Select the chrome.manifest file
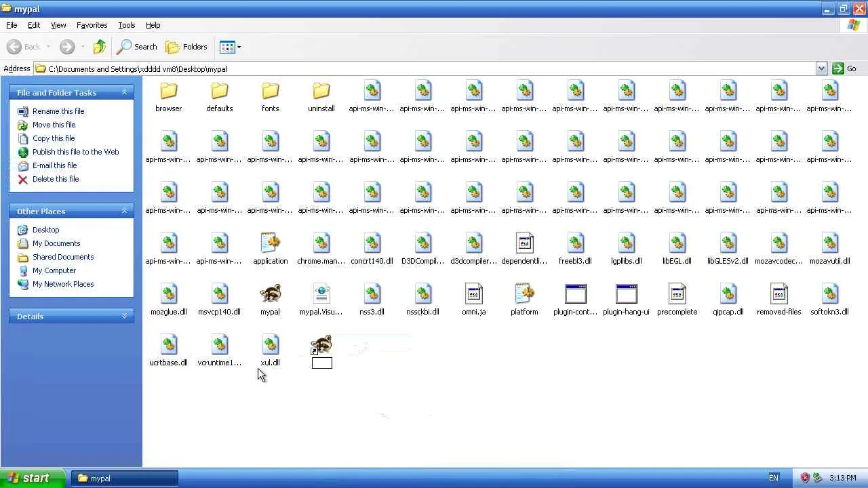 321,249
